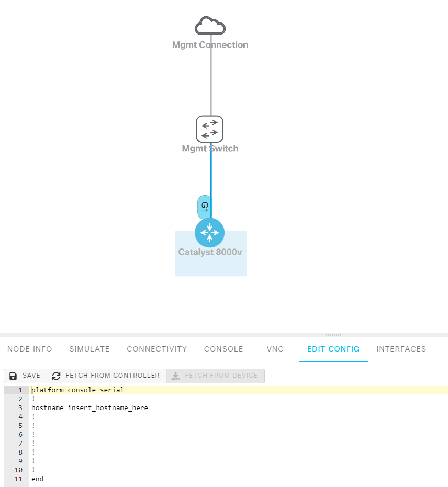Click the Fetch from Controller refresh icon
The height and width of the screenshot is (487, 448).
[x=56, y=376]
